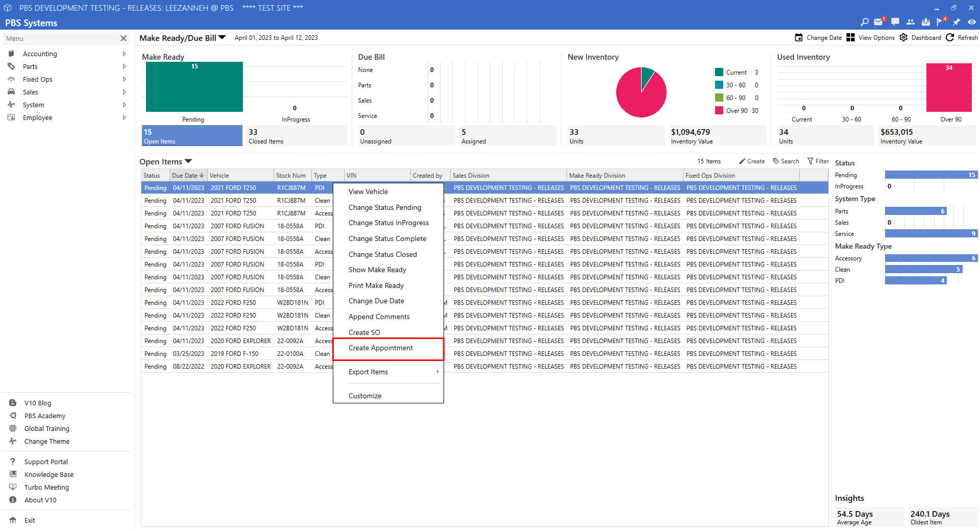Choose Change Status Complete
Image resolution: width=980 pixels, height=531 pixels.
(387, 238)
